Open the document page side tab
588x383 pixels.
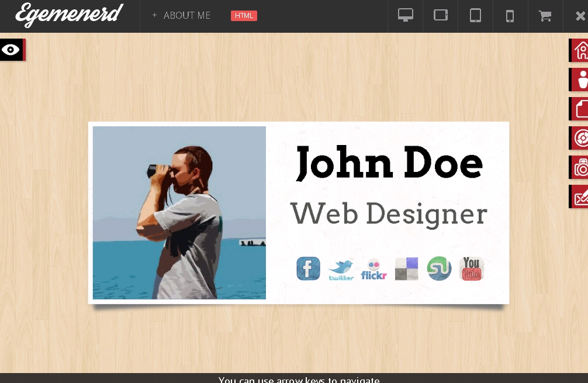[580, 109]
